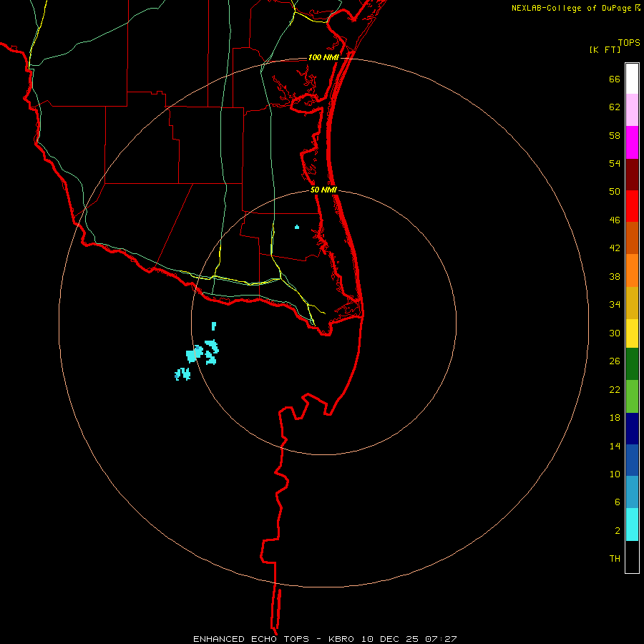Viewport: 644px width, 644px height.
Task: Click the light pink 62 legend swatch
Action: 632,109
